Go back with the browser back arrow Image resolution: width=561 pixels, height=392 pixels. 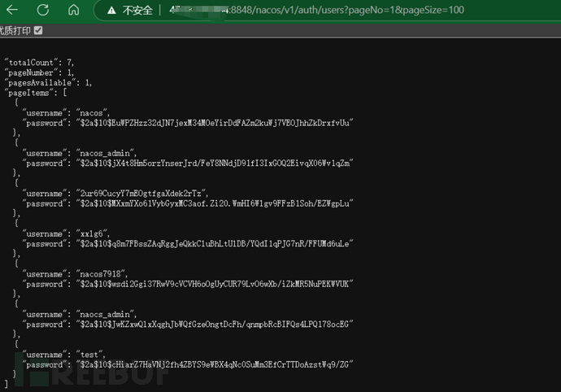(x=12, y=10)
